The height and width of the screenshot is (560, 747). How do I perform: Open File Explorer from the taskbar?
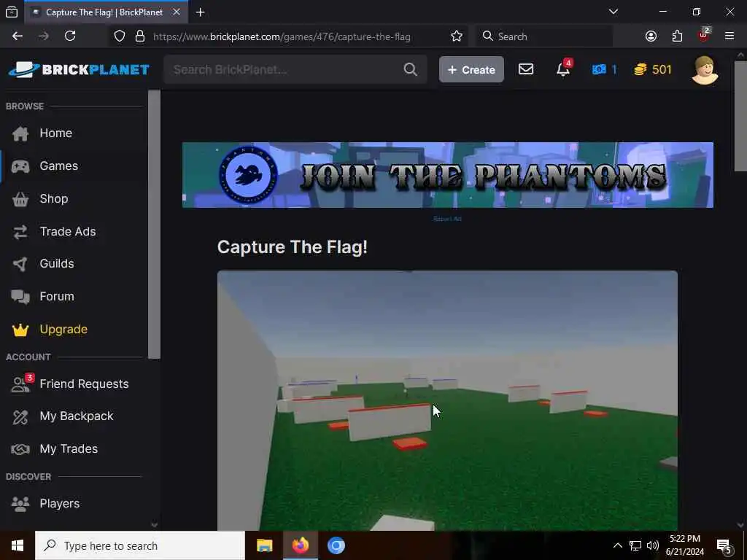[x=264, y=545]
